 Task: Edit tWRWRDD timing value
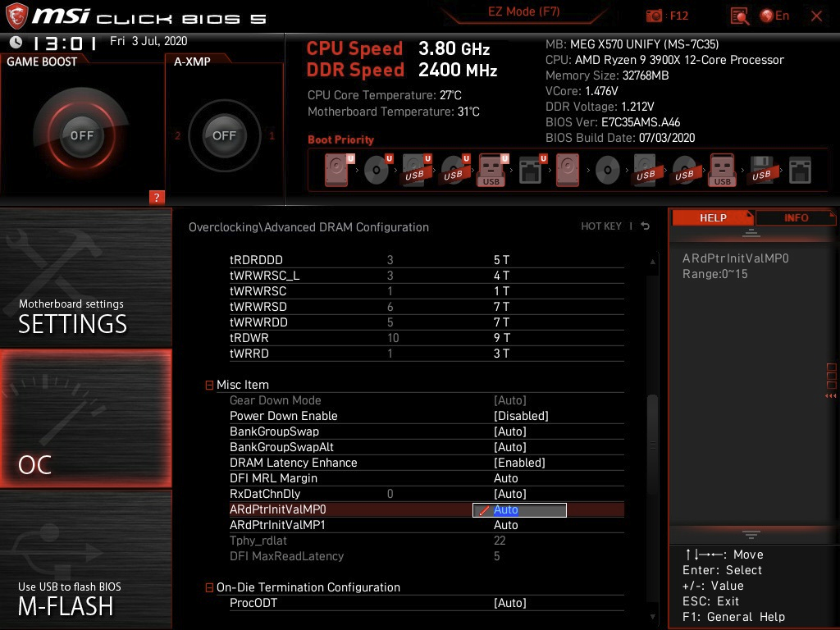pos(501,322)
